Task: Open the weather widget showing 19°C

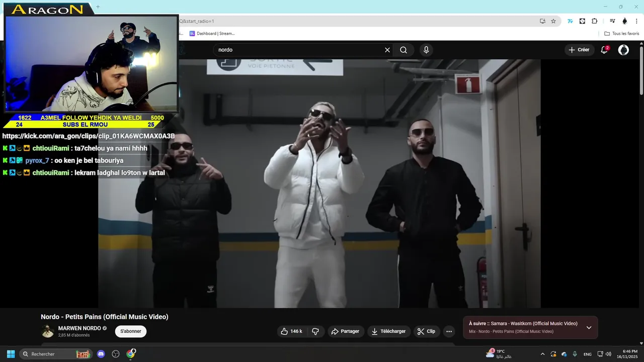Action: (x=499, y=354)
